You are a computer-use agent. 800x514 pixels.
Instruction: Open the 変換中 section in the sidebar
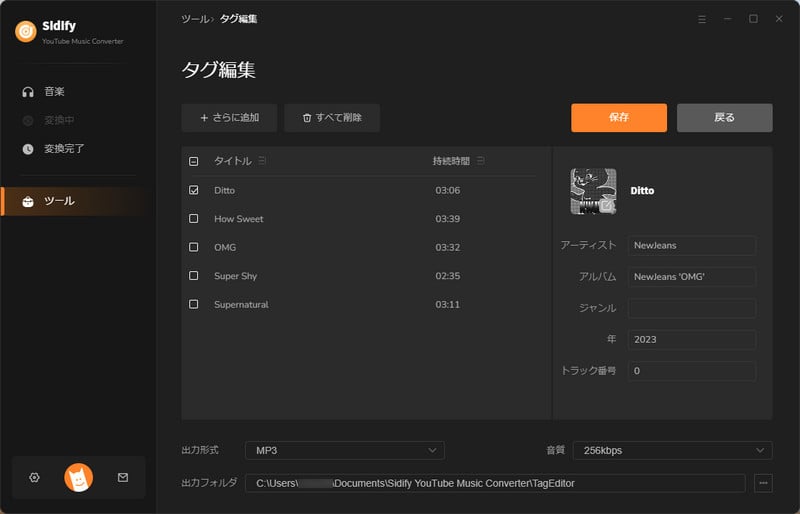click(48, 120)
